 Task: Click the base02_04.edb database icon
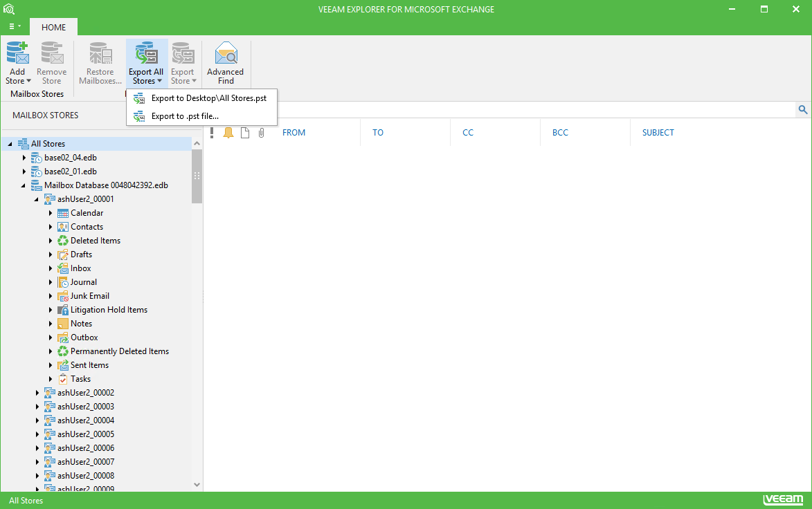pyautogui.click(x=36, y=158)
